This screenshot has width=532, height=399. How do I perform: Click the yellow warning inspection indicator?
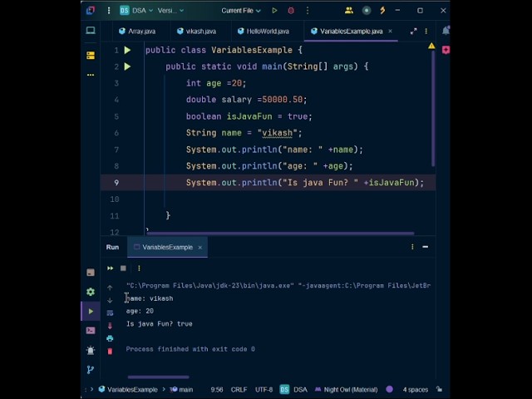pyautogui.click(x=431, y=46)
